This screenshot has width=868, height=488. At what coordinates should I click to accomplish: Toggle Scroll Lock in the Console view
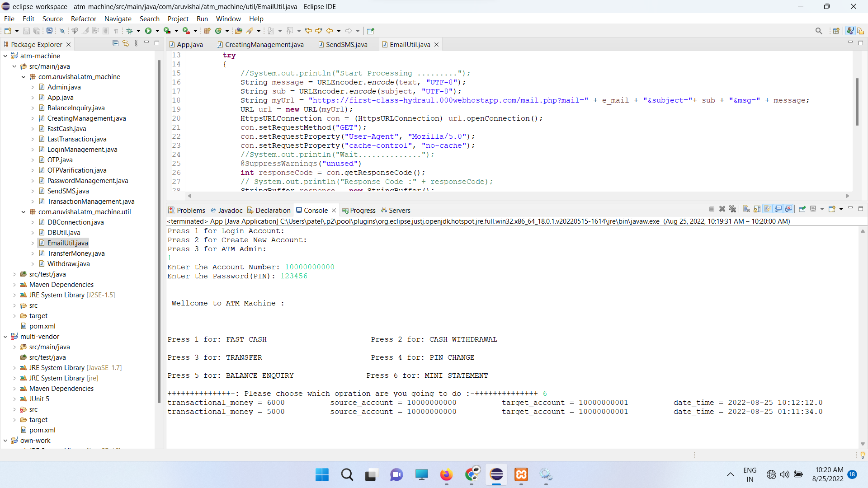[x=757, y=209]
